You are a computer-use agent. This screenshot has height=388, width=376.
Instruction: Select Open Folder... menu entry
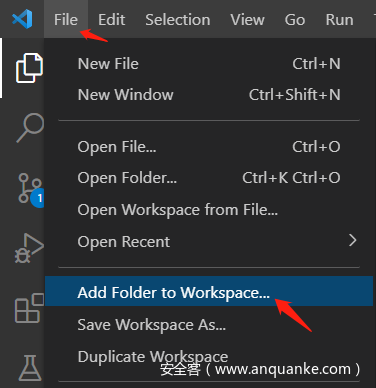click(x=209, y=178)
